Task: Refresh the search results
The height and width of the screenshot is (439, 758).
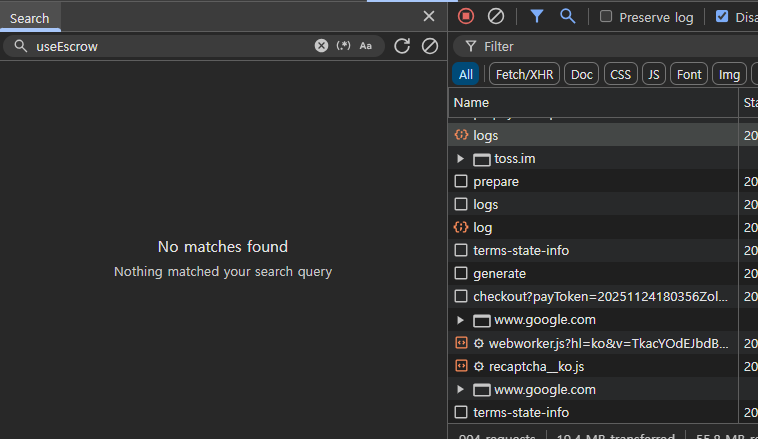Action: [x=402, y=46]
